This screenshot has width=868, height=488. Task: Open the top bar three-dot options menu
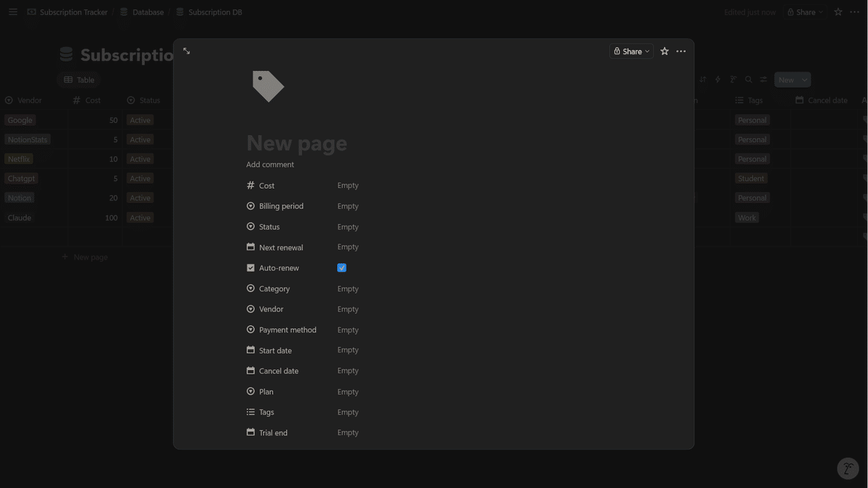pyautogui.click(x=854, y=12)
